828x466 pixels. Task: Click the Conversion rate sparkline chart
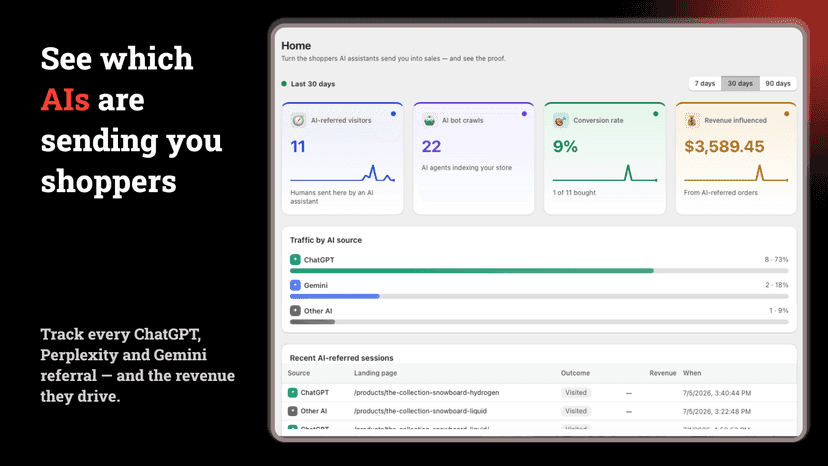tap(605, 173)
